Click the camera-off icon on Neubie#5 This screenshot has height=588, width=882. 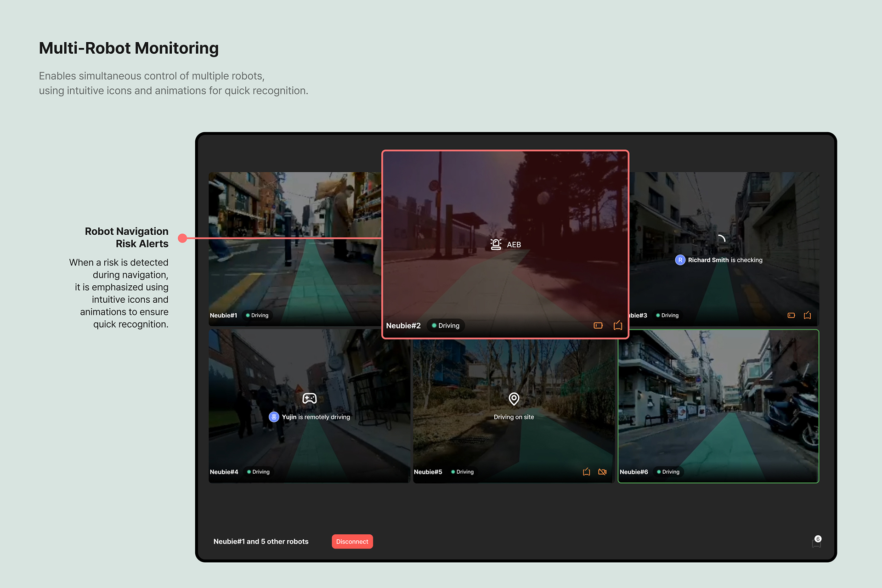click(603, 472)
